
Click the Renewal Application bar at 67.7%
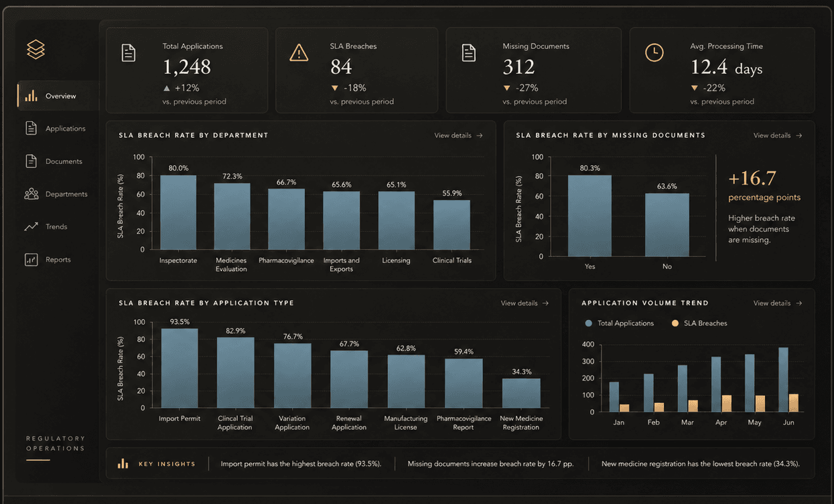coord(349,379)
